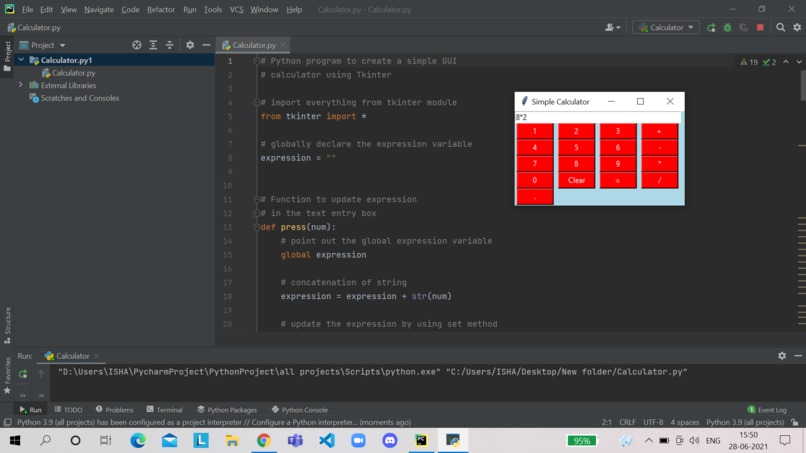Rerun icon in the Run tool window
The image size is (806, 453).
23,374
